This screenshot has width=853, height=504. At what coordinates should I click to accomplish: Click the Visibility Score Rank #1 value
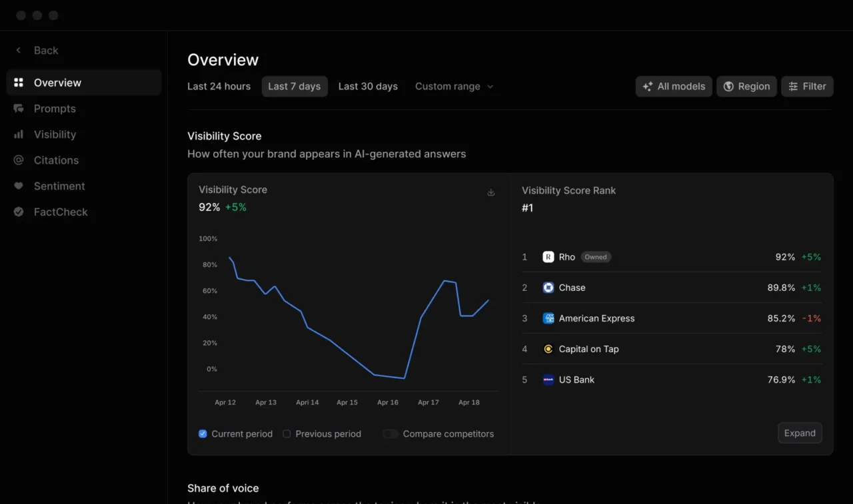click(527, 208)
